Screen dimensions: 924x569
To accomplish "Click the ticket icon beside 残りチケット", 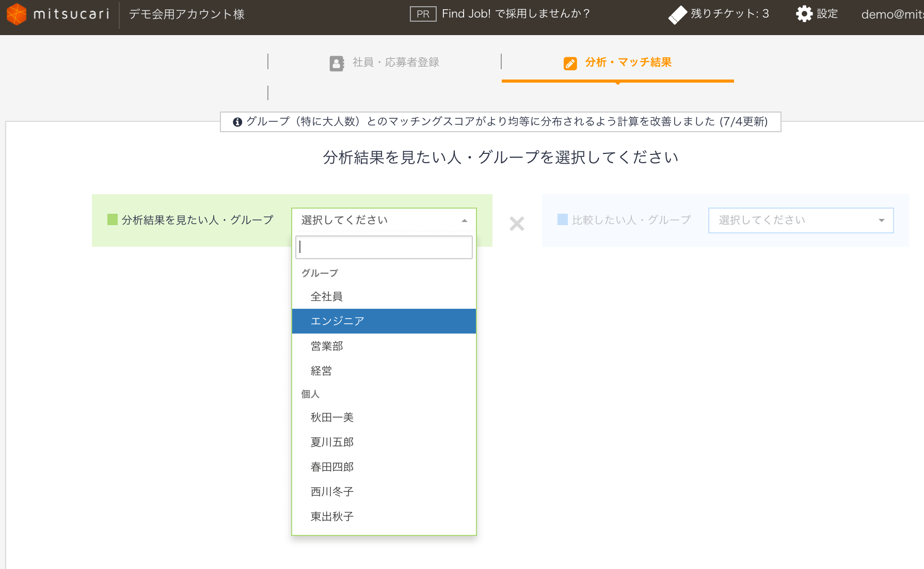I will point(677,13).
